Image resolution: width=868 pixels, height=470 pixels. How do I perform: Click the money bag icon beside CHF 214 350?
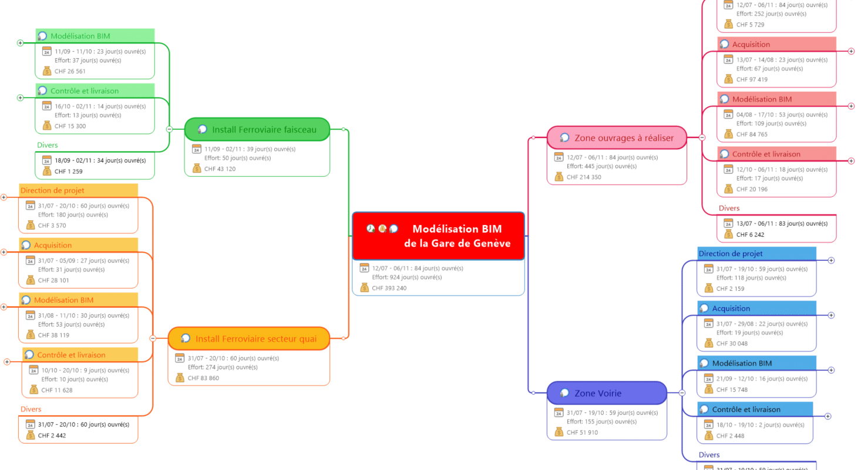tap(559, 177)
